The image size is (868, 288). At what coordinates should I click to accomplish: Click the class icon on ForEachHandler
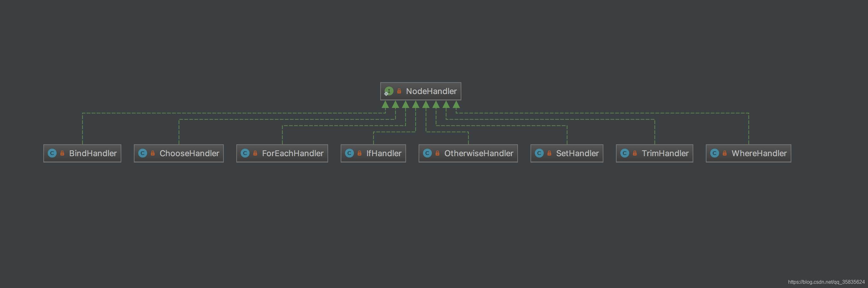pyautogui.click(x=245, y=153)
